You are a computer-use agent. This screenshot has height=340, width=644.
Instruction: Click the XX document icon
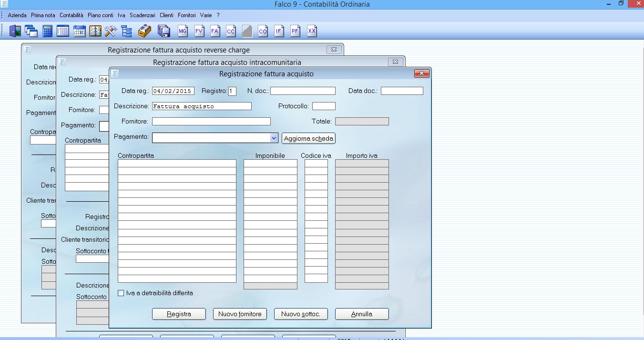coord(312,31)
